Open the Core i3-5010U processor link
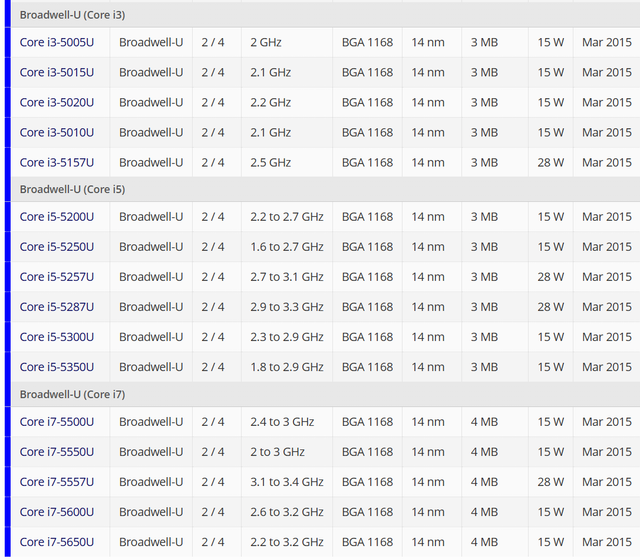 57,133
